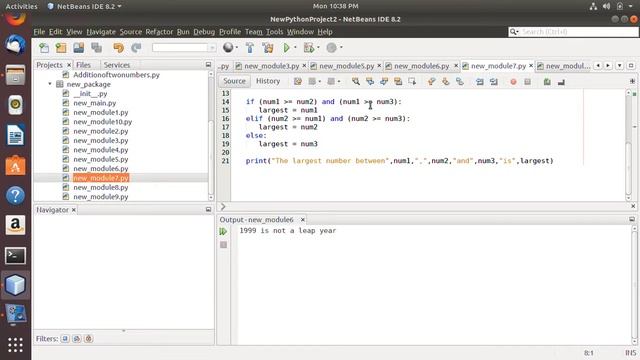Click the Find Selection magnifier icon
This screenshot has height=360, width=640.
(356, 82)
